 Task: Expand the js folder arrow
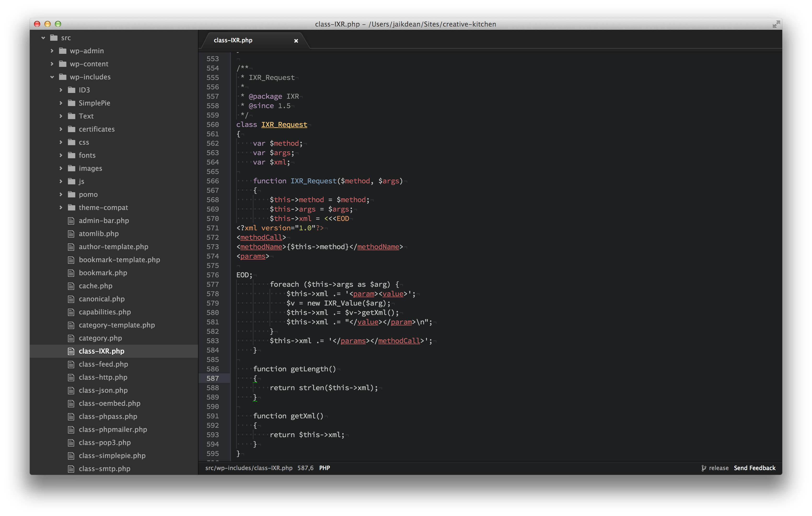click(61, 182)
